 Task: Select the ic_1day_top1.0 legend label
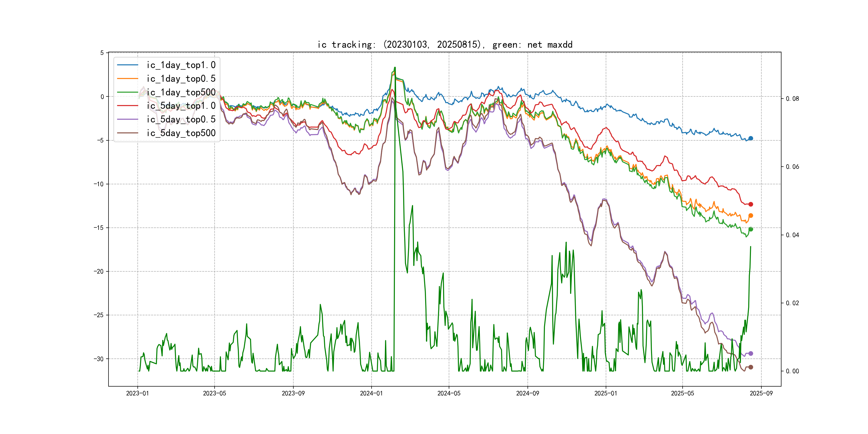tap(181, 65)
